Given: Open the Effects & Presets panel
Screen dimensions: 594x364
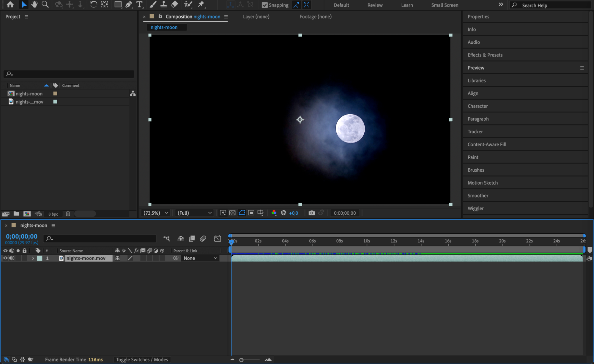Looking at the screenshot, I should pos(485,55).
